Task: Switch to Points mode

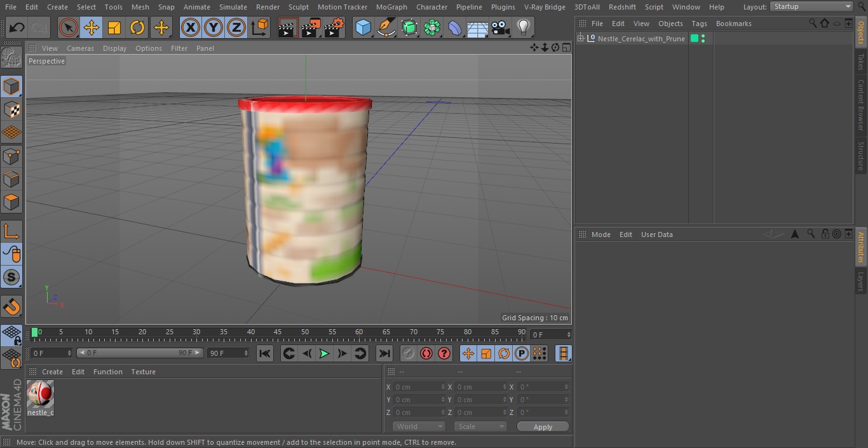Action: click(11, 156)
